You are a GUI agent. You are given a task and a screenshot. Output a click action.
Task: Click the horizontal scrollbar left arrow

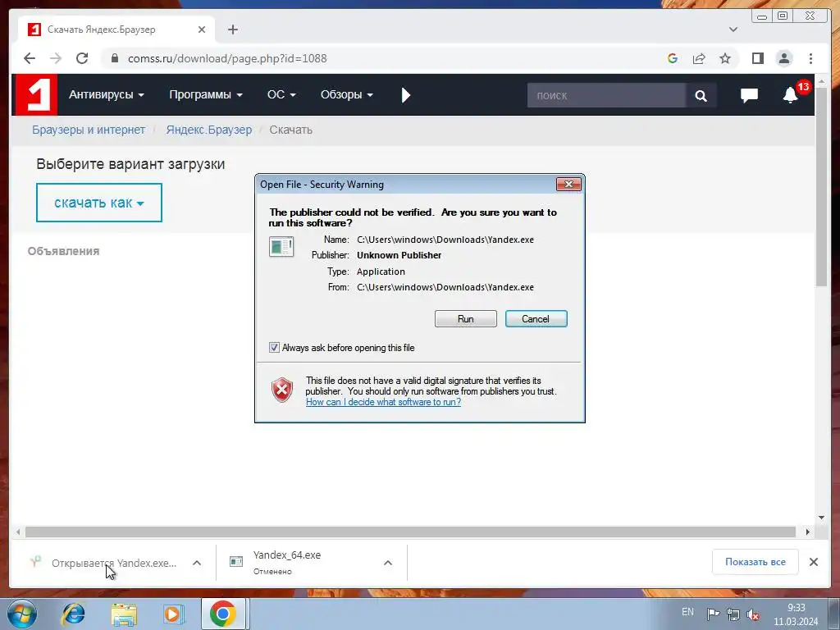click(x=18, y=532)
